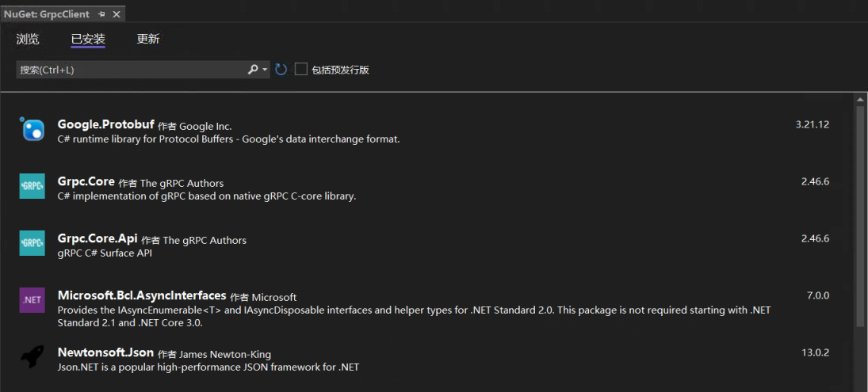868x392 pixels.
Task: Click the Grpc.Core package icon
Action: coord(33,186)
